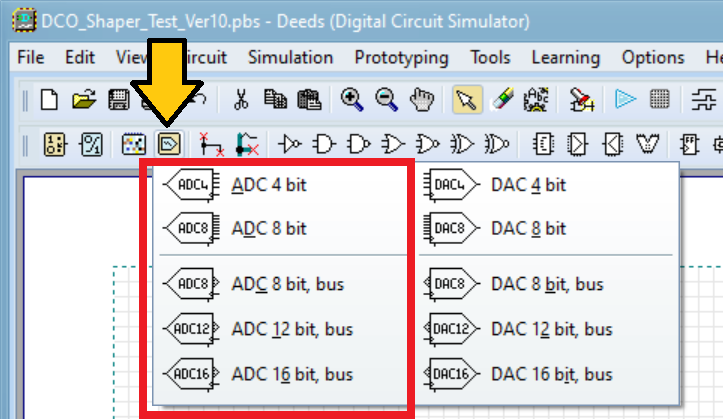Save the circuit with the floppy icon
This screenshot has width=723, height=420.
point(119,100)
